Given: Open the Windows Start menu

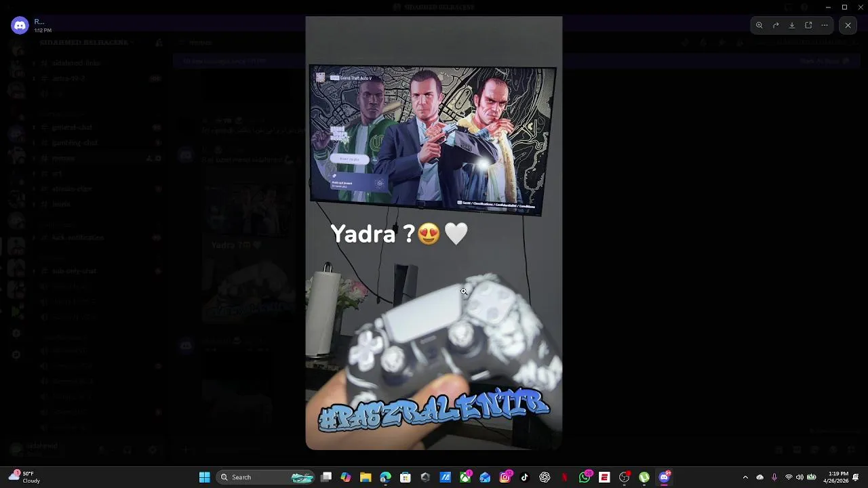Looking at the screenshot, I should (x=204, y=477).
